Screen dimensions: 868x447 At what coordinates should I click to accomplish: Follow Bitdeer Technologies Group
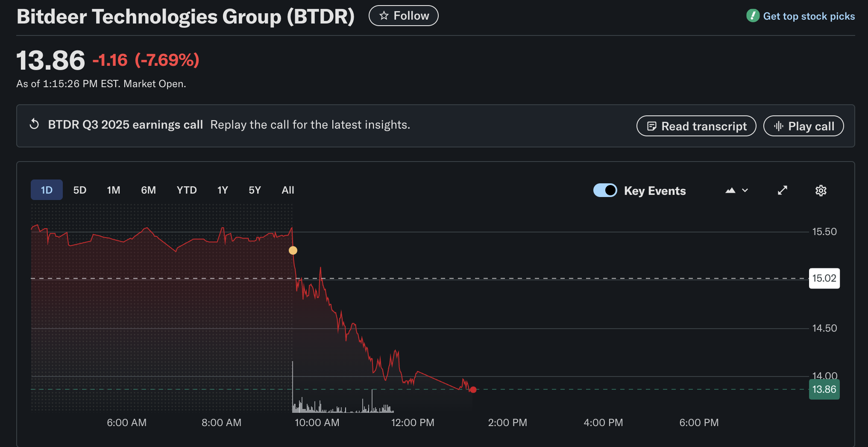(403, 15)
